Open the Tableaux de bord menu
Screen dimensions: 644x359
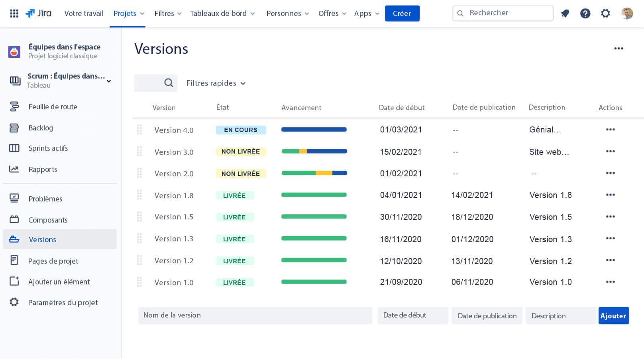tap(222, 14)
